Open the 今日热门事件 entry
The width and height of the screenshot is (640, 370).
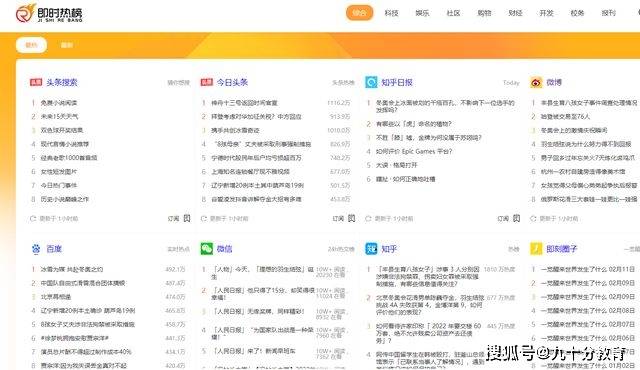click(59, 186)
